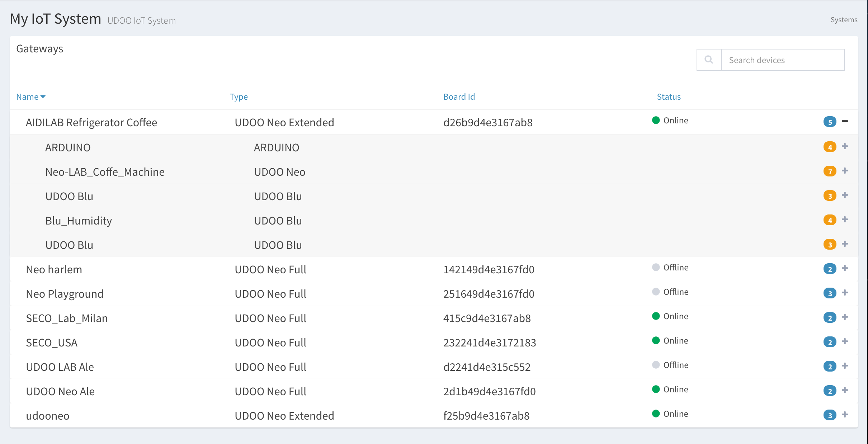Click the orange 4 badge on ARDUINO
This screenshot has width=868, height=444.
coord(830,147)
